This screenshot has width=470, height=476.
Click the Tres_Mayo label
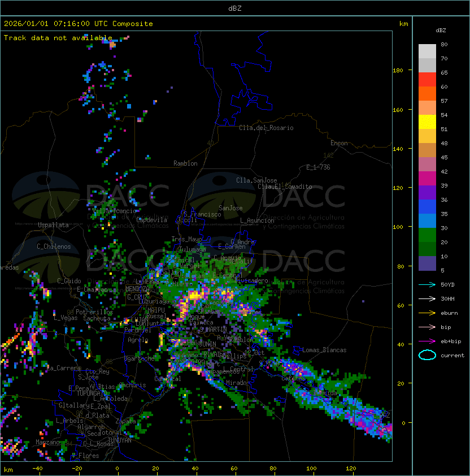186,239
